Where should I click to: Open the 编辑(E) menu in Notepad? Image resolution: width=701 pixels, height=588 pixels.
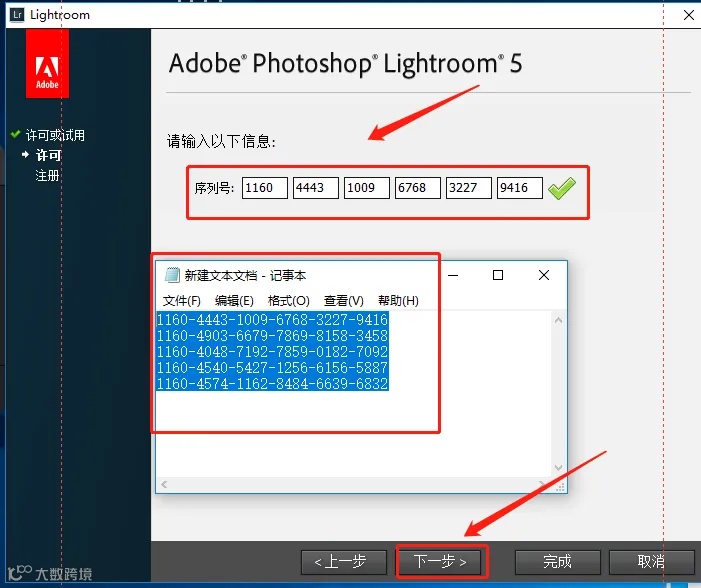point(234,300)
